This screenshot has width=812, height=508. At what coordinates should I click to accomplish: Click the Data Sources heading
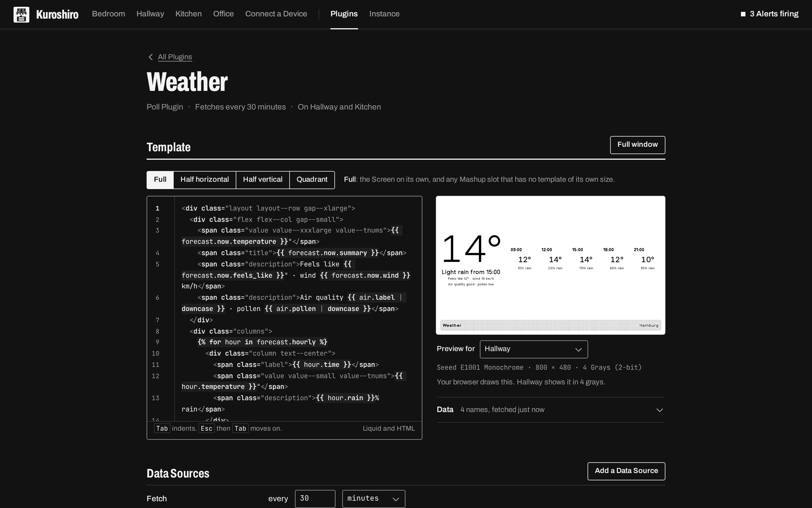pyautogui.click(x=178, y=473)
